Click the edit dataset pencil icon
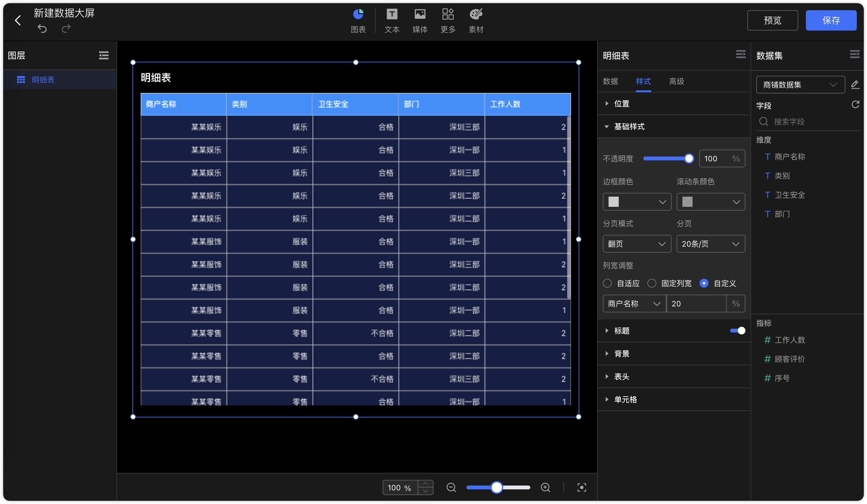 pyautogui.click(x=855, y=85)
